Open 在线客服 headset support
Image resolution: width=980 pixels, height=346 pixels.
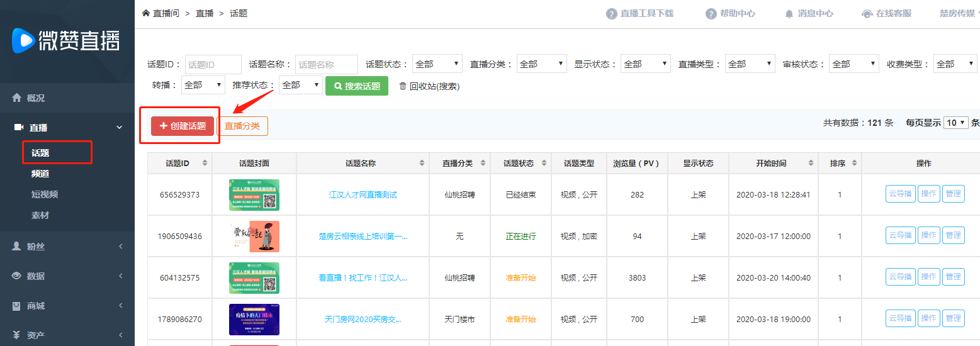point(867,14)
